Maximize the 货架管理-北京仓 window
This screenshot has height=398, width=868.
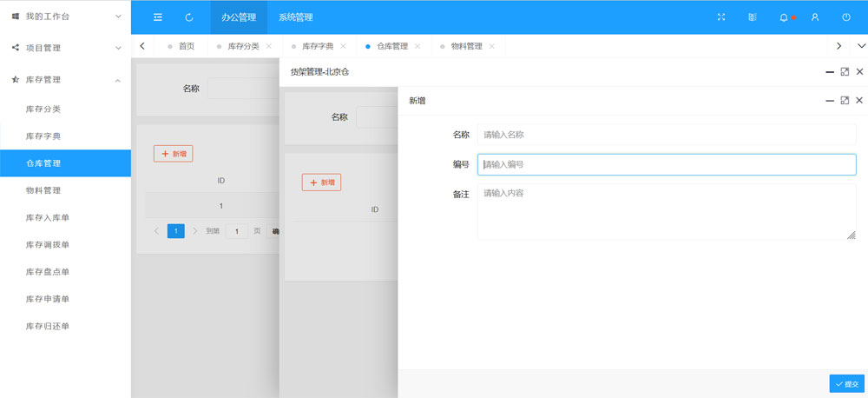[845, 71]
